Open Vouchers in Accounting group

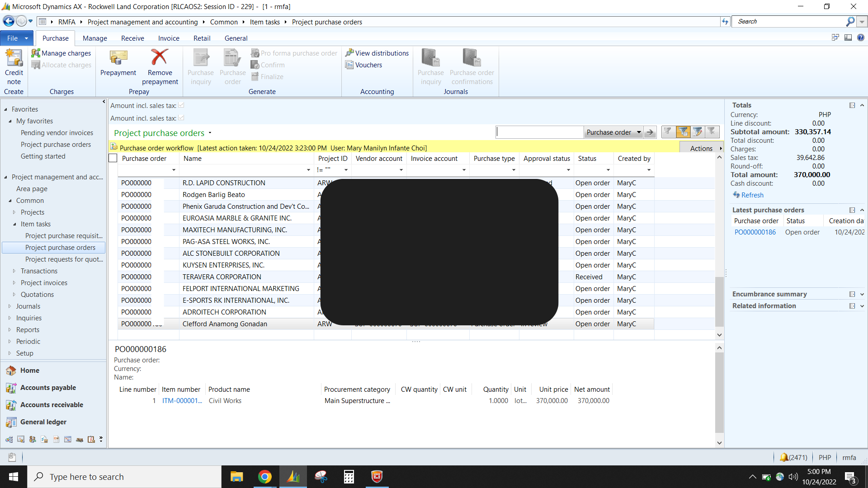point(364,65)
